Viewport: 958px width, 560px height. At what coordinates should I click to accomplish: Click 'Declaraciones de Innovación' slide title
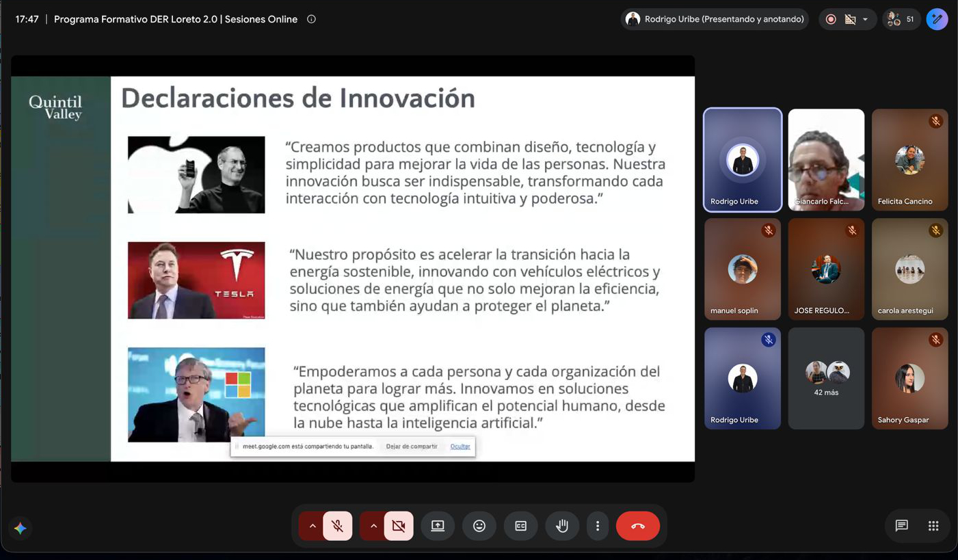click(298, 98)
